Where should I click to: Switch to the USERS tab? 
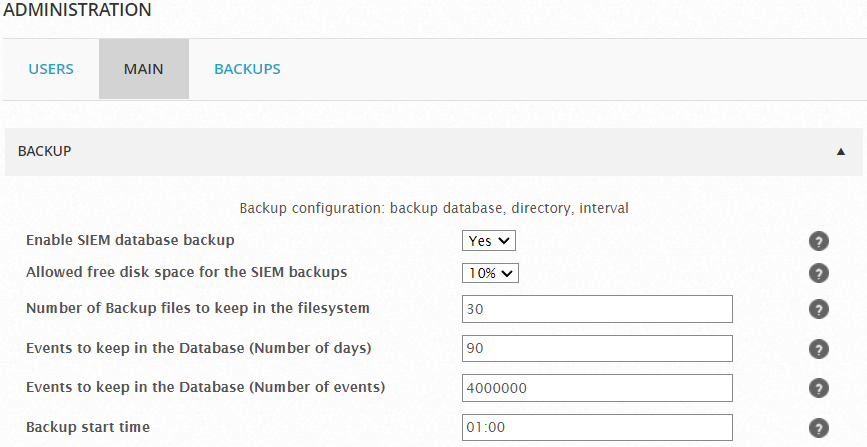(x=51, y=69)
